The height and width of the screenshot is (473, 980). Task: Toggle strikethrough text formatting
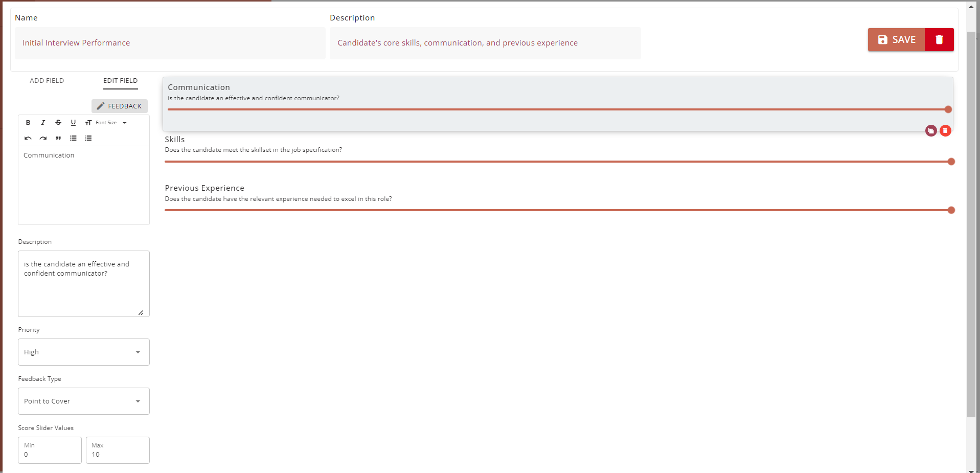tap(58, 123)
